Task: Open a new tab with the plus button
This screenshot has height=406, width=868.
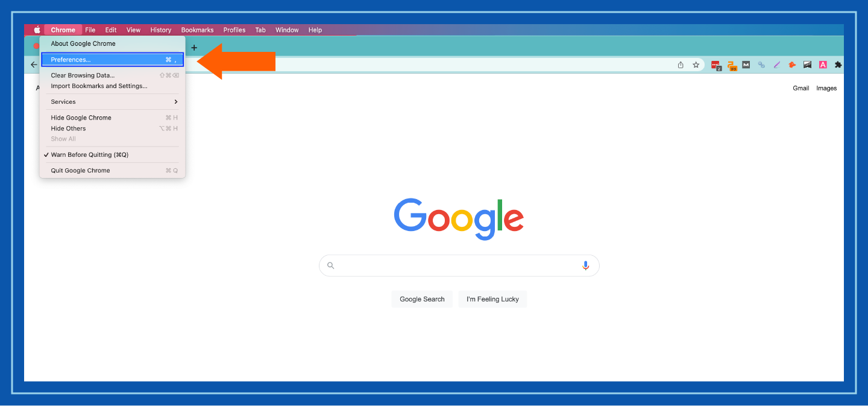Action: (x=193, y=47)
